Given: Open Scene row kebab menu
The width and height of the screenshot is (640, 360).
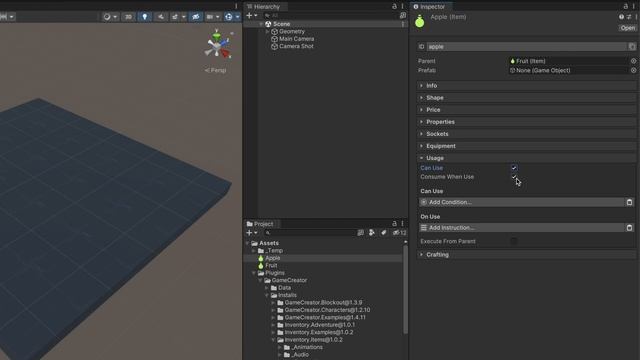Looking at the screenshot, I should coord(403,24).
